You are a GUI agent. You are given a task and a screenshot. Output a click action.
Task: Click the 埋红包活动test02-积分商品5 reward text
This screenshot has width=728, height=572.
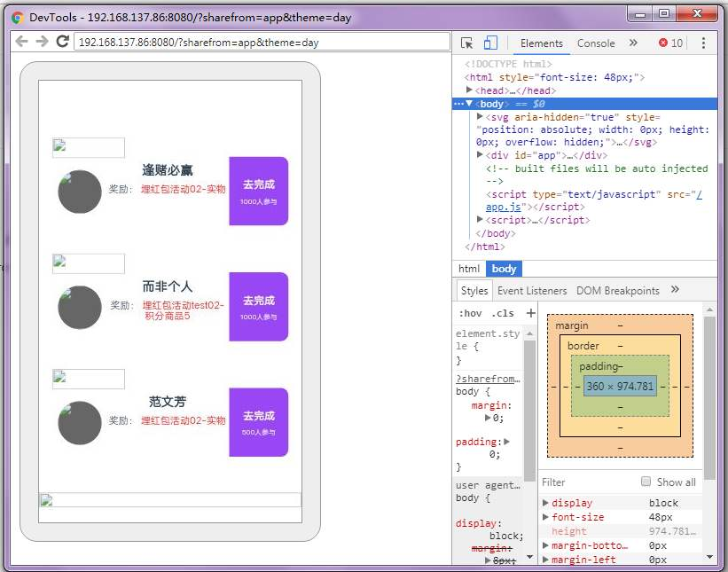pos(183,310)
